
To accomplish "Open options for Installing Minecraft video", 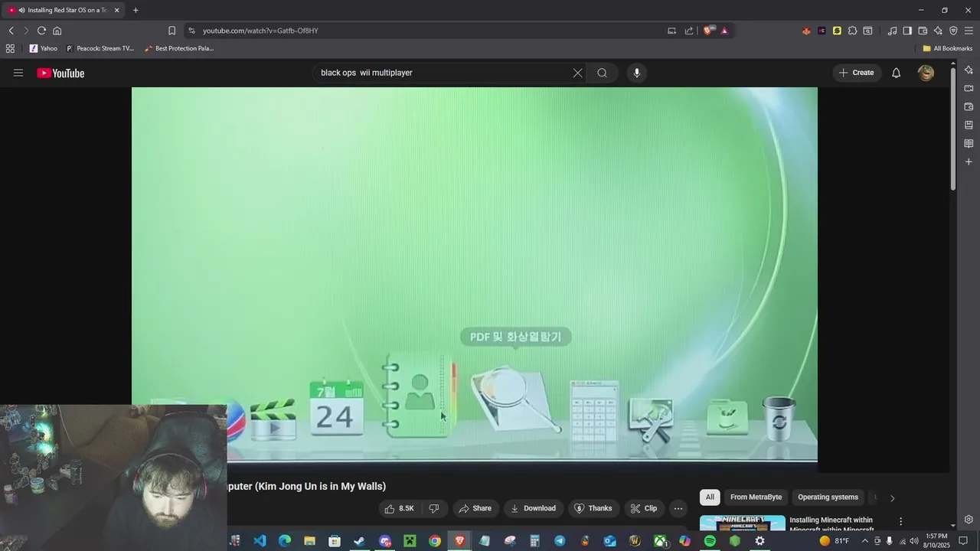I will point(900,521).
